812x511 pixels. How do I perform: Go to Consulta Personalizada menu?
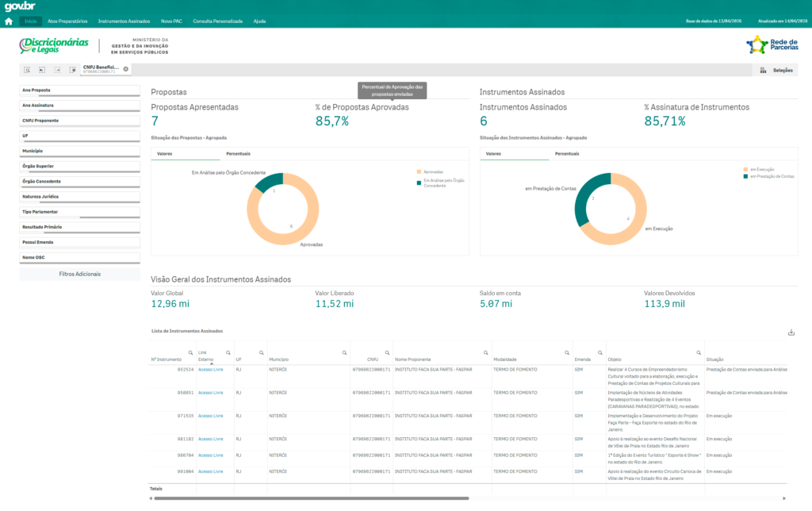(x=217, y=21)
